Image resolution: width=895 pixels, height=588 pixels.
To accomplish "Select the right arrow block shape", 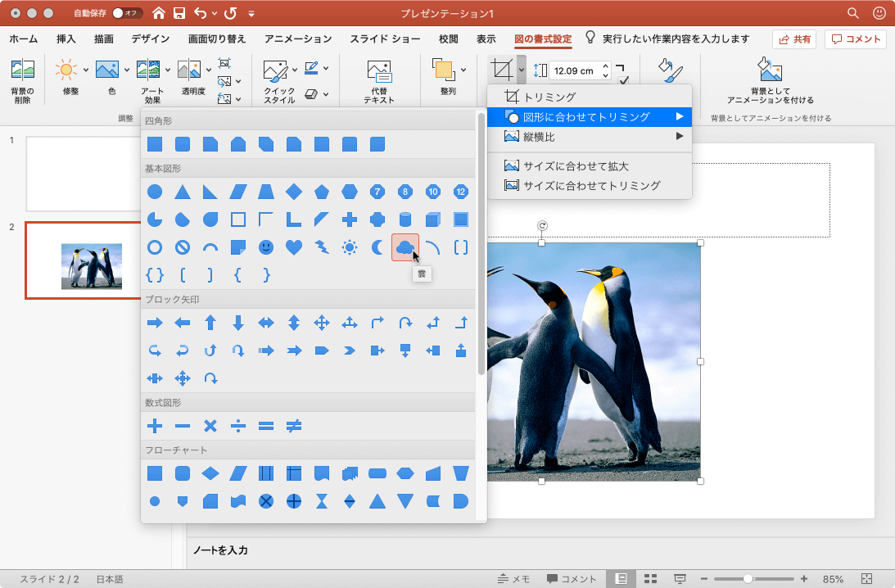I will pyautogui.click(x=154, y=323).
